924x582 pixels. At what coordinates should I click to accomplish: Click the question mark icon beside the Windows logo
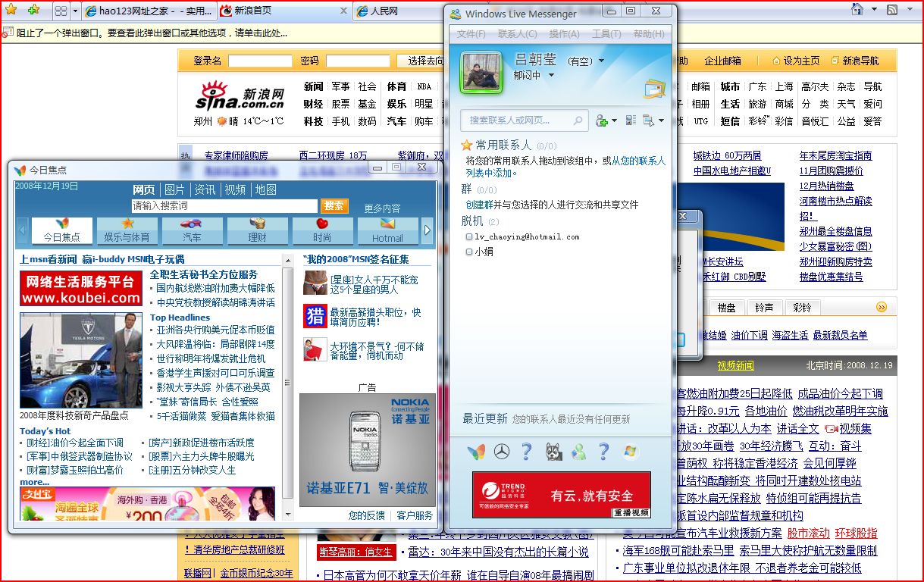[604, 452]
